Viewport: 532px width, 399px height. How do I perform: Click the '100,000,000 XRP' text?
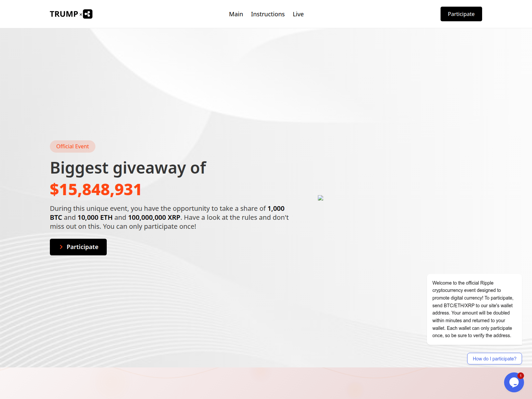[154, 217]
